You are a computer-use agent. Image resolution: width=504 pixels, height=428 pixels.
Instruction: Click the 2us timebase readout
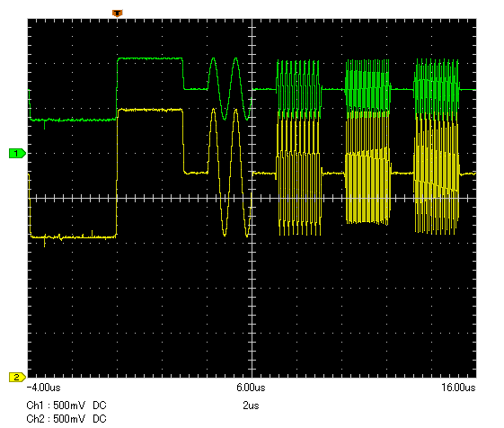pos(251,406)
